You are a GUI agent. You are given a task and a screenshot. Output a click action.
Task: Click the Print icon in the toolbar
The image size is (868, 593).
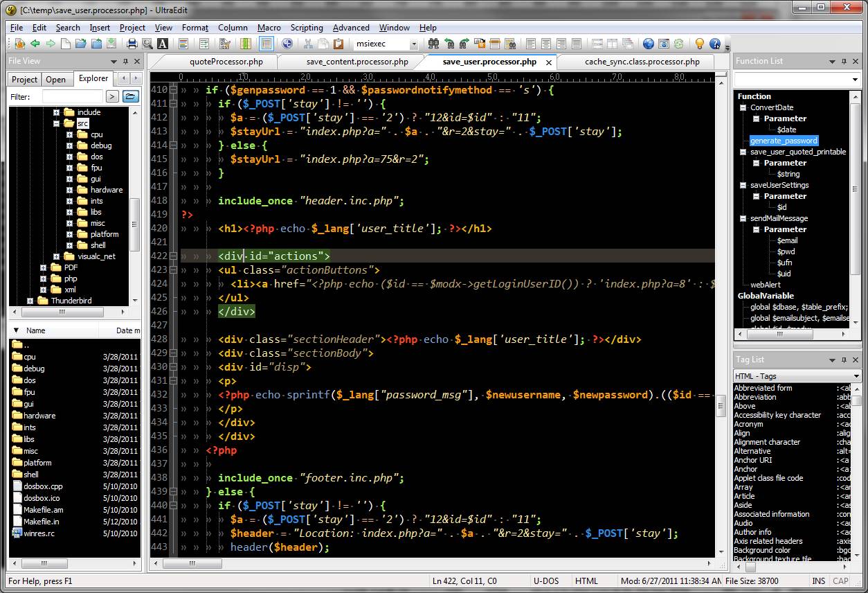pyautogui.click(x=132, y=44)
